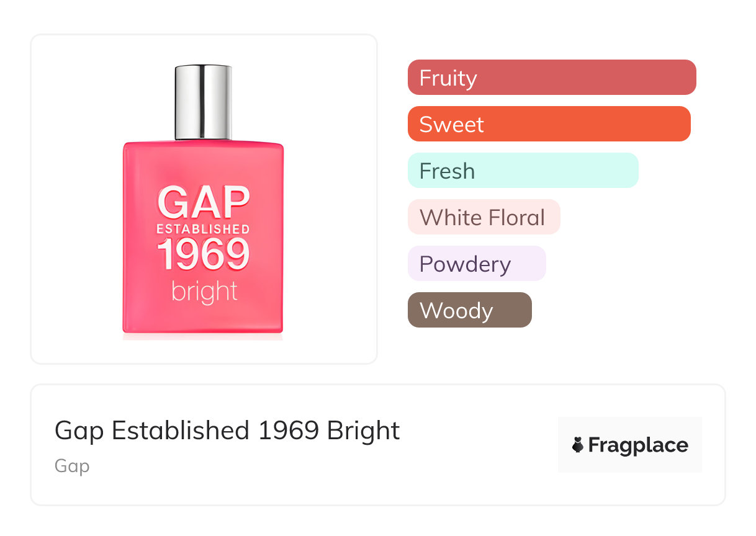Click the silver cap of the perfume bottle
This screenshot has height=536, width=756.
[203, 102]
